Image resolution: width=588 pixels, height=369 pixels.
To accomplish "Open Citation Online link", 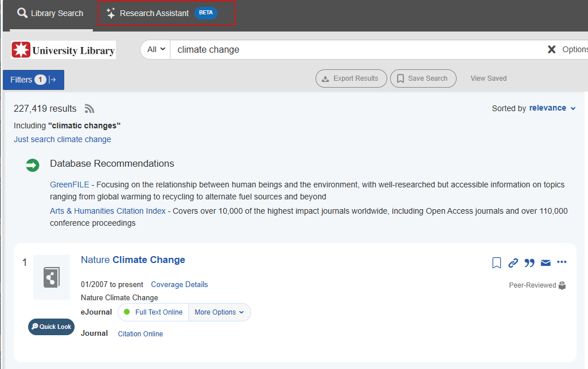I will pos(140,334).
